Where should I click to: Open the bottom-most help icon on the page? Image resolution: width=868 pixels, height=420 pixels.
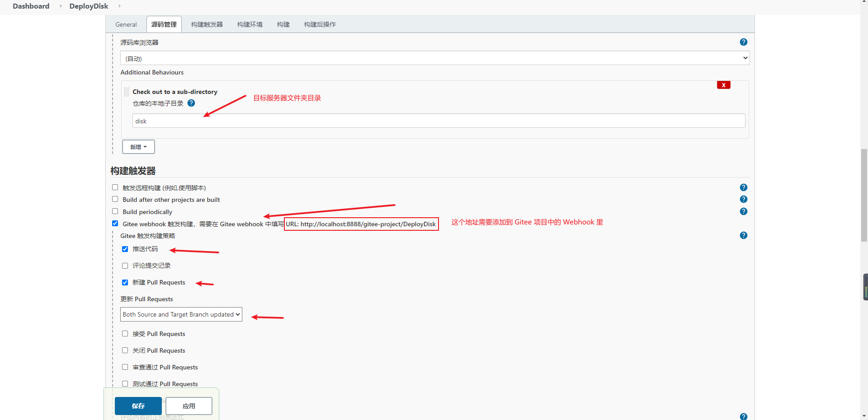pos(744,416)
